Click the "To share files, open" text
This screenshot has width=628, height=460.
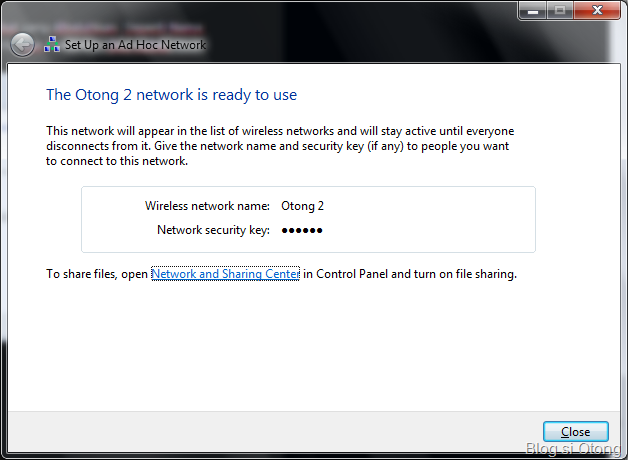(97, 274)
